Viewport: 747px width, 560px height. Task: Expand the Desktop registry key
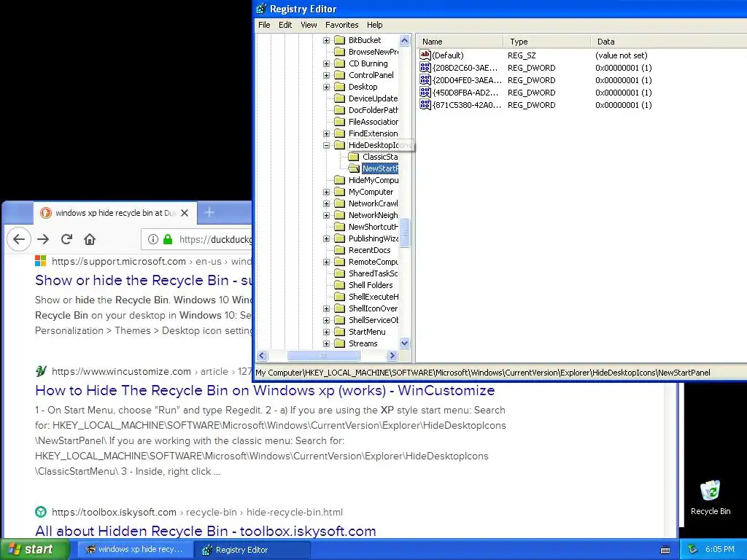point(326,87)
